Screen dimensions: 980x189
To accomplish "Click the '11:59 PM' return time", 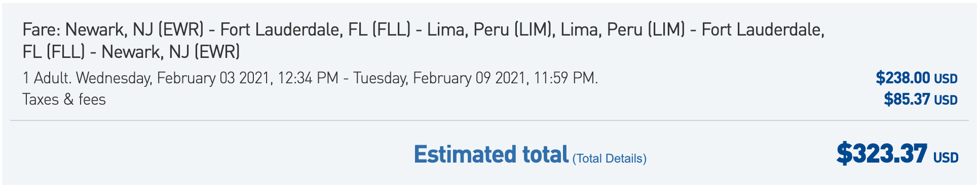I will click(x=563, y=78).
